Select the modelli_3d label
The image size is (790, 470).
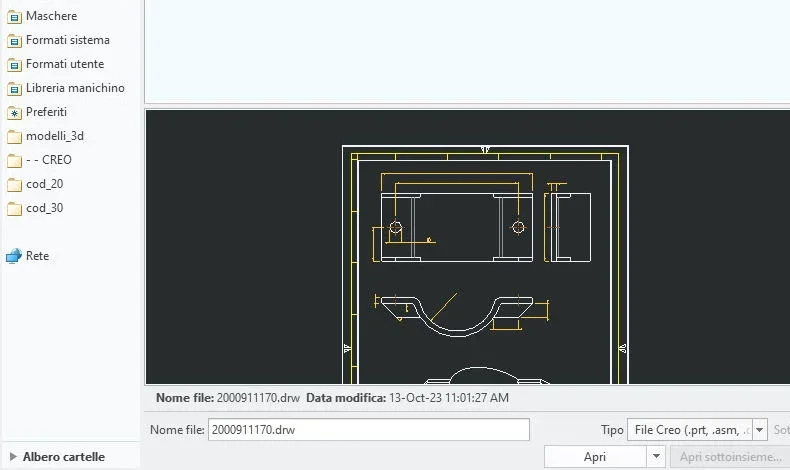[x=55, y=136]
